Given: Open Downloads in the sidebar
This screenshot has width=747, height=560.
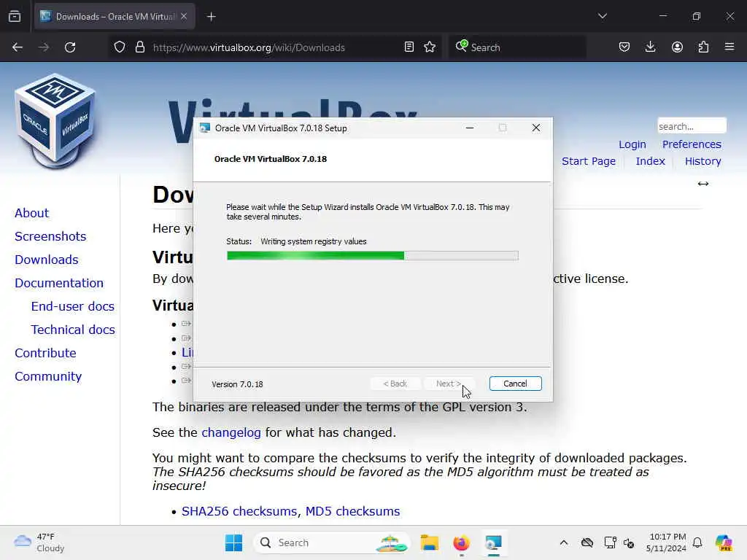Looking at the screenshot, I should click(x=47, y=260).
